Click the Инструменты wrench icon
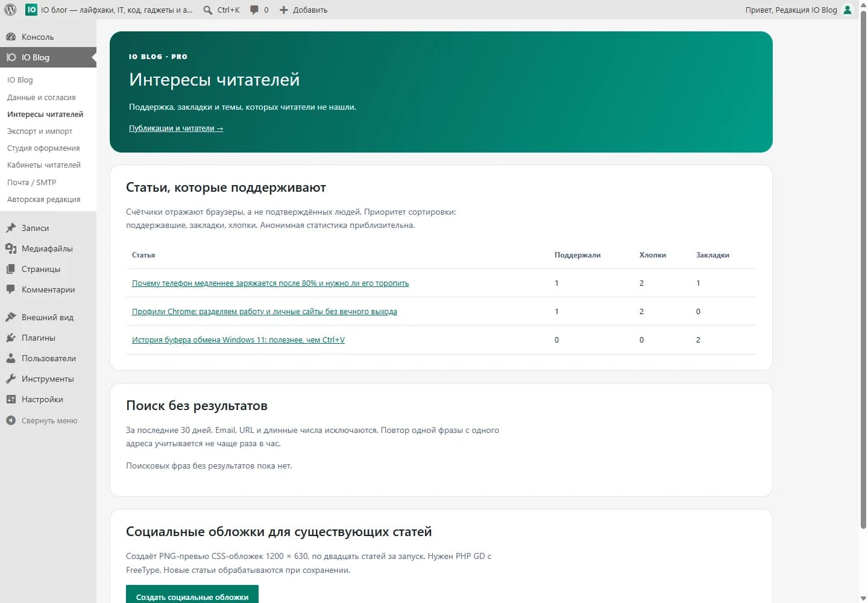 11,379
